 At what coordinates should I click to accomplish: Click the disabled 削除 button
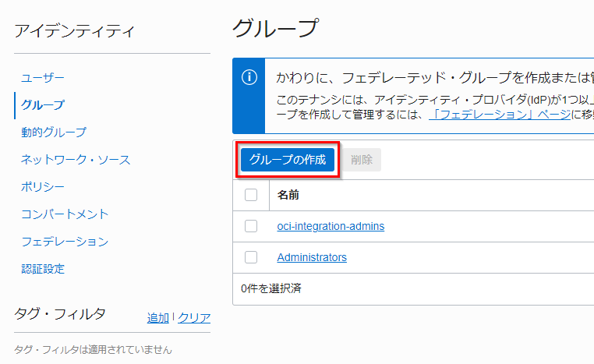(362, 160)
